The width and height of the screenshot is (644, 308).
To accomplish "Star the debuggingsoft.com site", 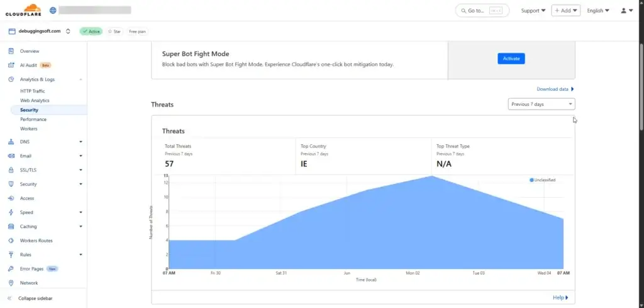I will point(114,31).
